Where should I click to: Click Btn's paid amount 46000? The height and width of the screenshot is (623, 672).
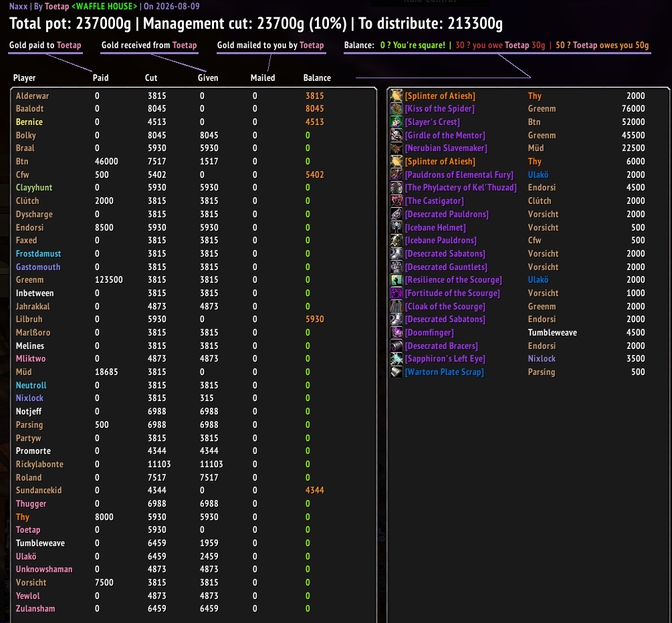click(106, 162)
